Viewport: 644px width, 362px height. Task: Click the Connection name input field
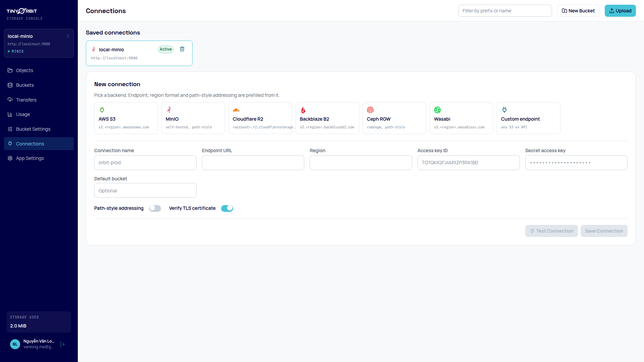145,163
